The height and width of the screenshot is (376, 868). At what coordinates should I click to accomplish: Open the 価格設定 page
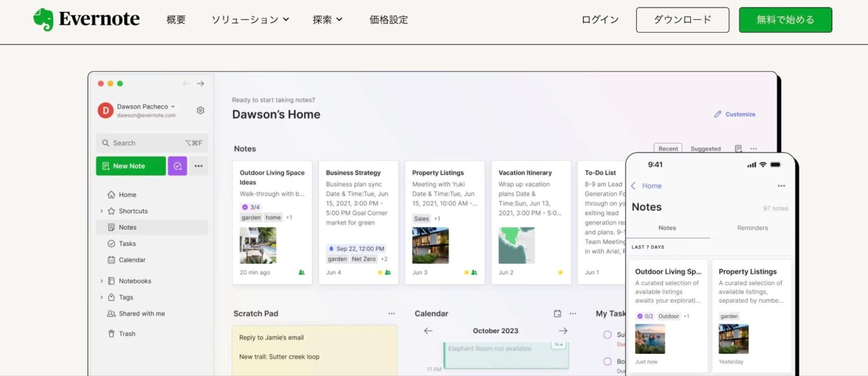tap(388, 20)
